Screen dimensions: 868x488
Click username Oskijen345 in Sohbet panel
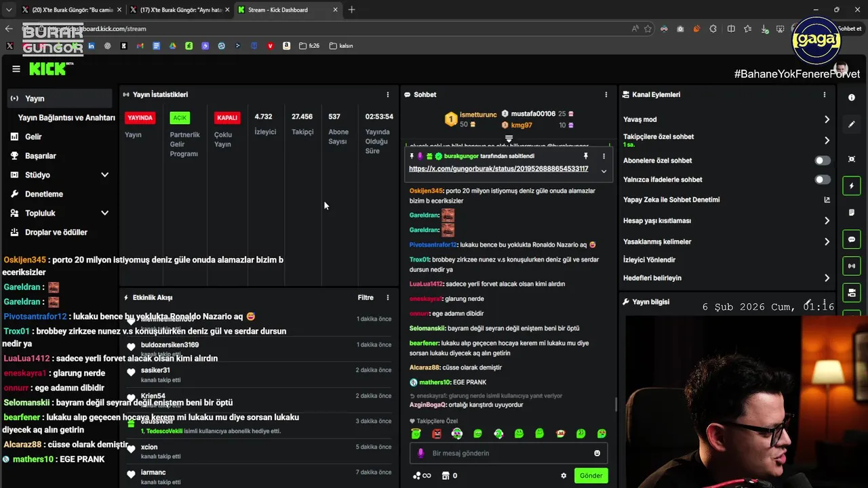426,191
